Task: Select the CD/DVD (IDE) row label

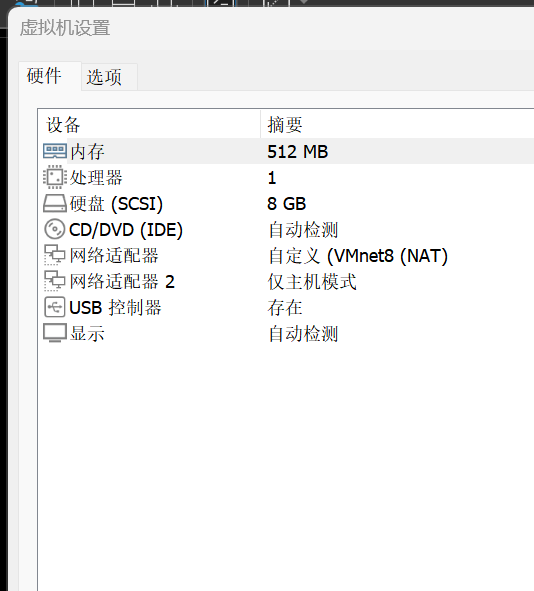Action: coord(126,230)
